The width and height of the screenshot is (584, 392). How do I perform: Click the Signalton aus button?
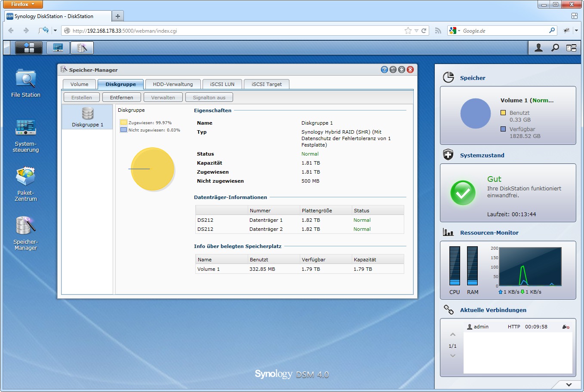tap(209, 98)
